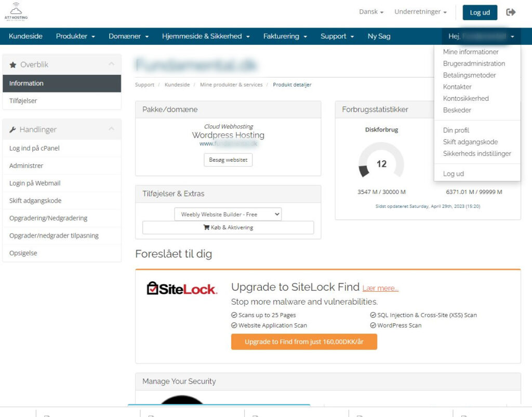Choose Log ind på cPanel
This screenshot has width=532, height=417.
34,148
